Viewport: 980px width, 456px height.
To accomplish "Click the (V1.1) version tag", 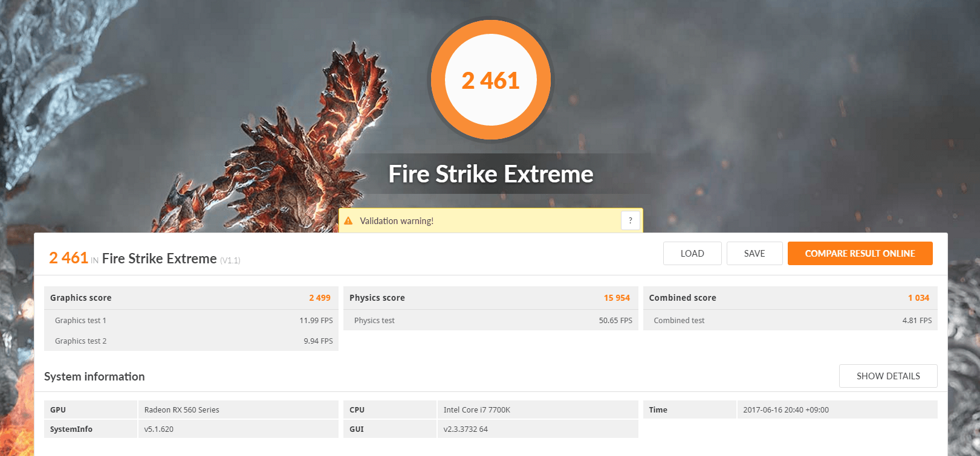I will point(230,260).
